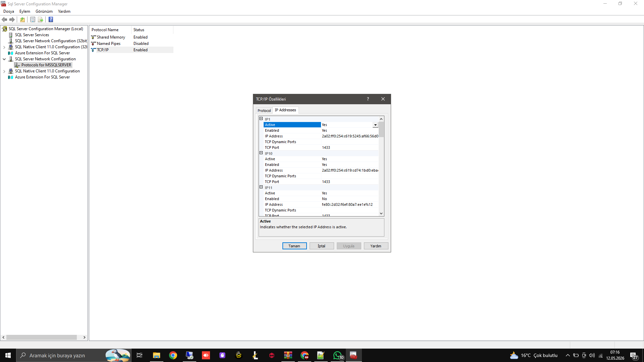Click the İptal button
Viewport: 644px width, 362px height.
point(322,246)
